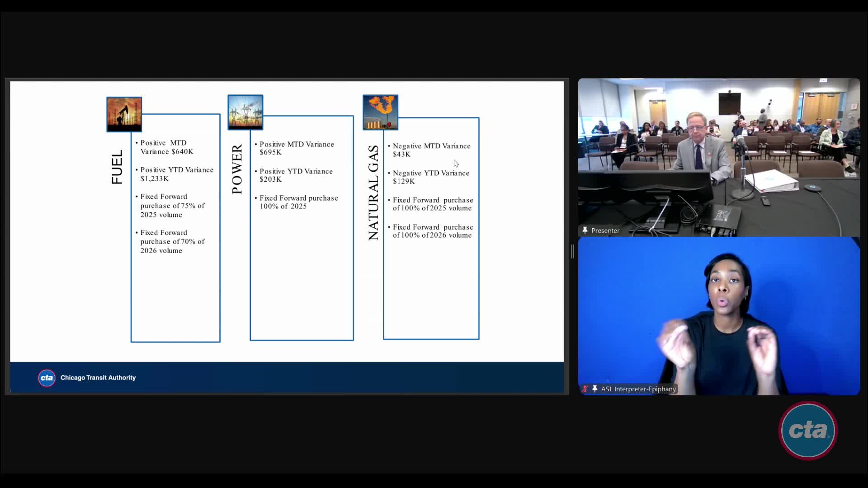Click the large round CTA watermark logo

808,430
